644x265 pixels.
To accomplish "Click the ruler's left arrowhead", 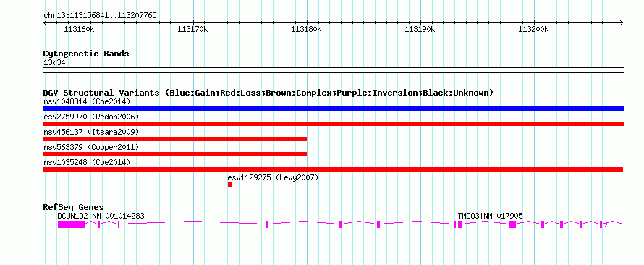I will tap(45, 22).
